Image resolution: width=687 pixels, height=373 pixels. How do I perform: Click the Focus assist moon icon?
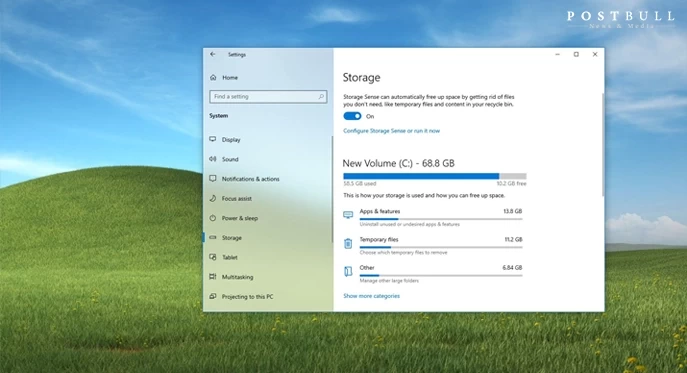coord(213,199)
